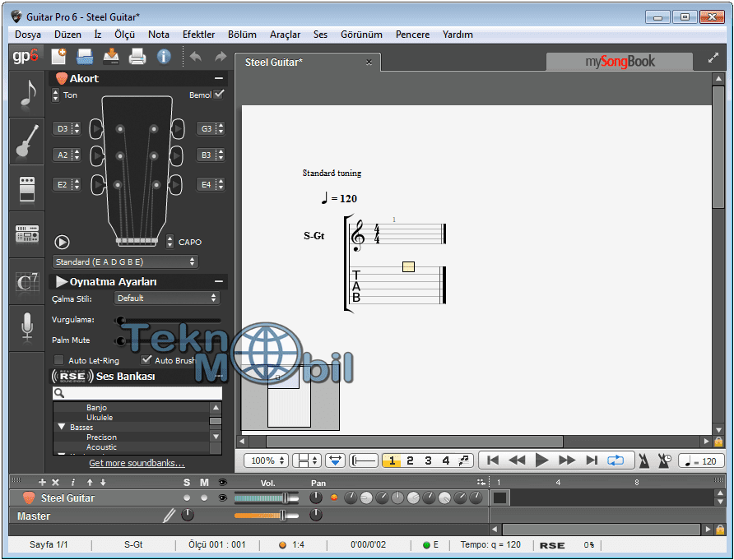Screen dimensions: 734x560
Task: Open the effects pedal panel
Action: click(27, 188)
